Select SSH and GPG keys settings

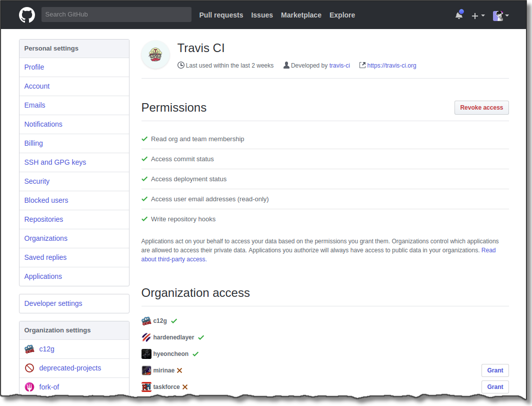tap(55, 162)
